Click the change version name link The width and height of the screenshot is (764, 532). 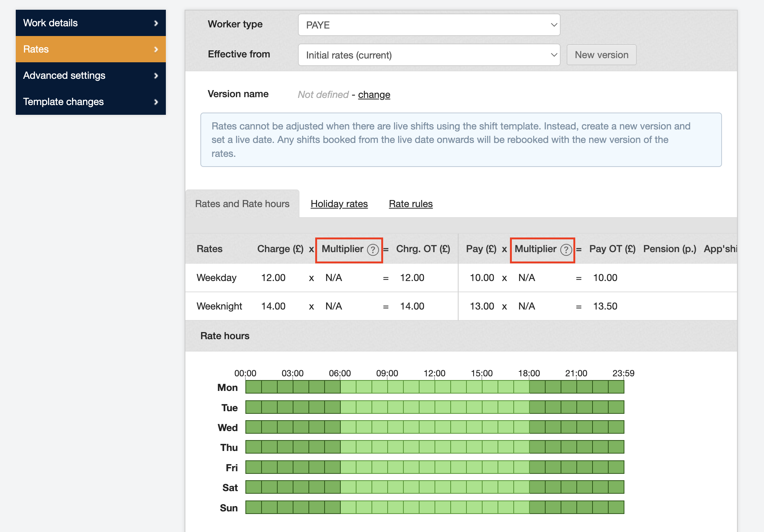(x=374, y=95)
